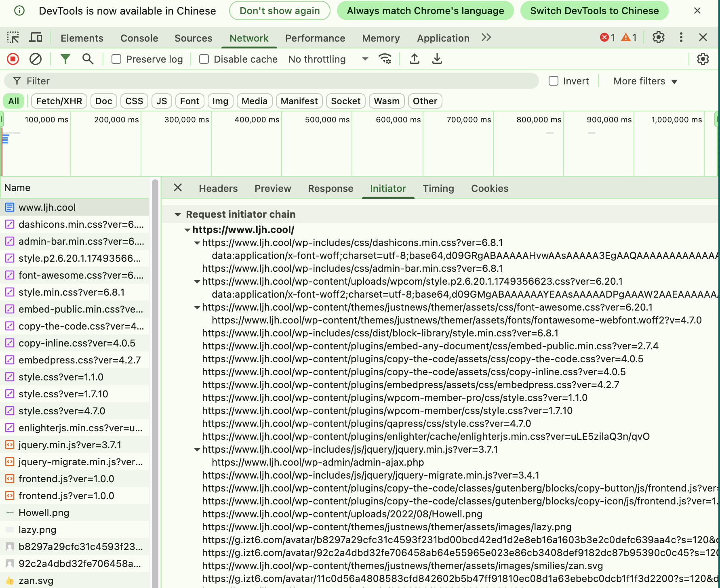Click the red error count indicator
Image resolution: width=720 pixels, height=588 pixels.
tap(608, 38)
